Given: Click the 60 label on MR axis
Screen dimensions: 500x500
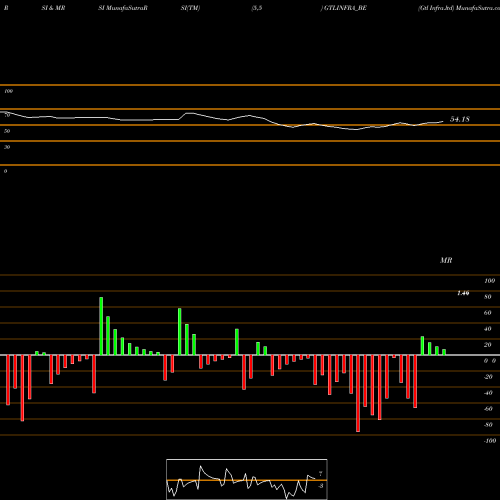Looking at the screenshot, I should 488,313.
